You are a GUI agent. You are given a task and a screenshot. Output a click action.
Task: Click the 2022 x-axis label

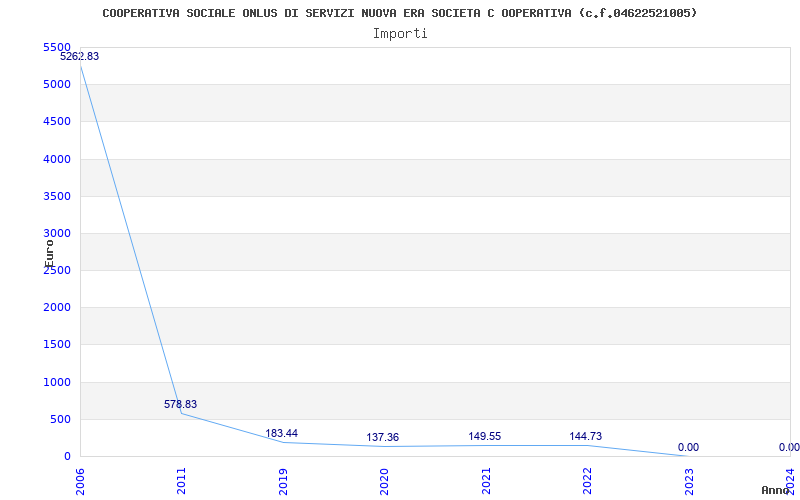[587, 482]
